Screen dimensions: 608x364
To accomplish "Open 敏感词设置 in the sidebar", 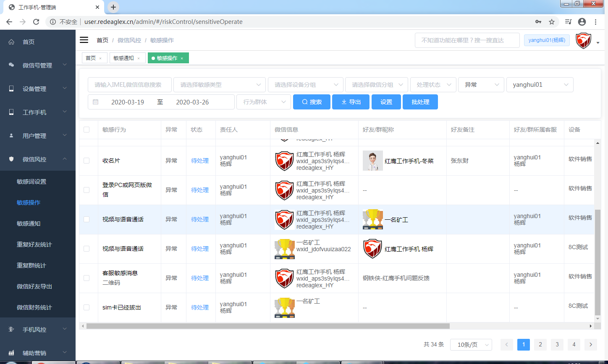I will 31,182.
